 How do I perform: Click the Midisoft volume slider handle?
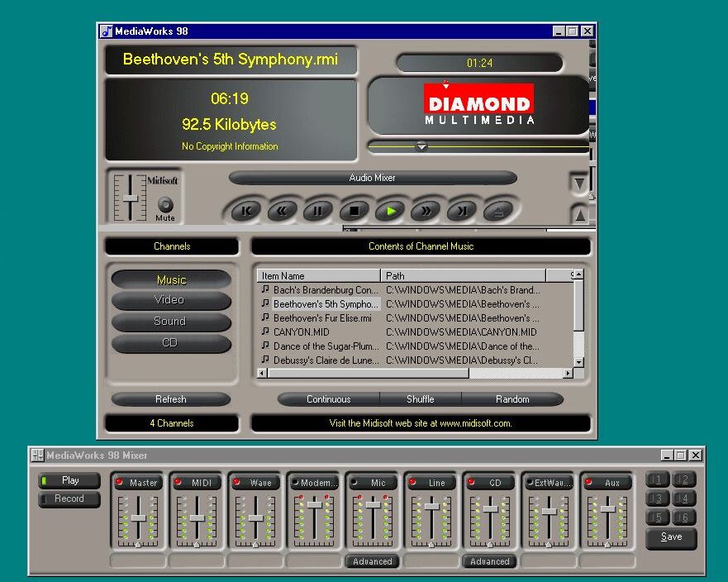pos(131,198)
